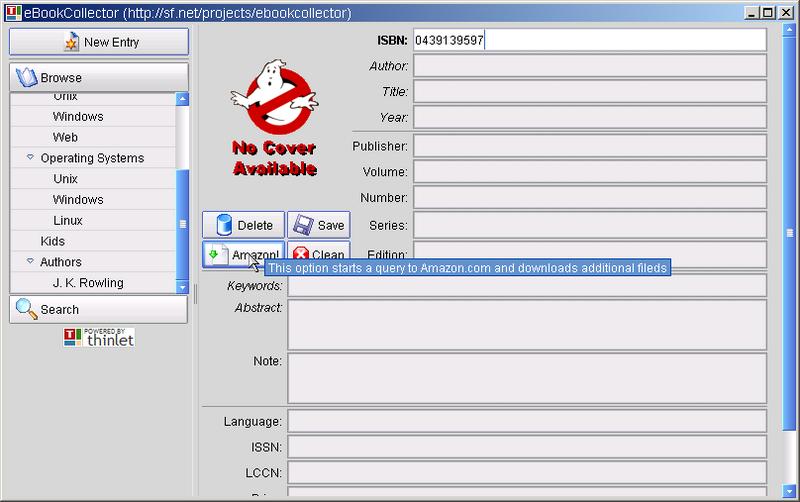Image resolution: width=800 pixels, height=502 pixels.
Task: Select the Kids category
Action: [x=53, y=241]
